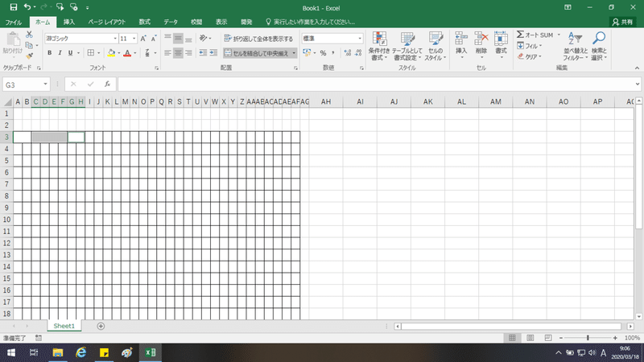Viewport: 644px width, 362px height.
Task: Switch to the 数式 tab
Action: pyautogui.click(x=145, y=23)
